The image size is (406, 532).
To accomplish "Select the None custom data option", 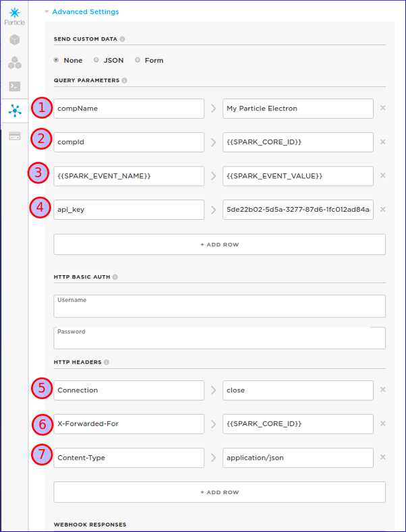I will coord(57,60).
